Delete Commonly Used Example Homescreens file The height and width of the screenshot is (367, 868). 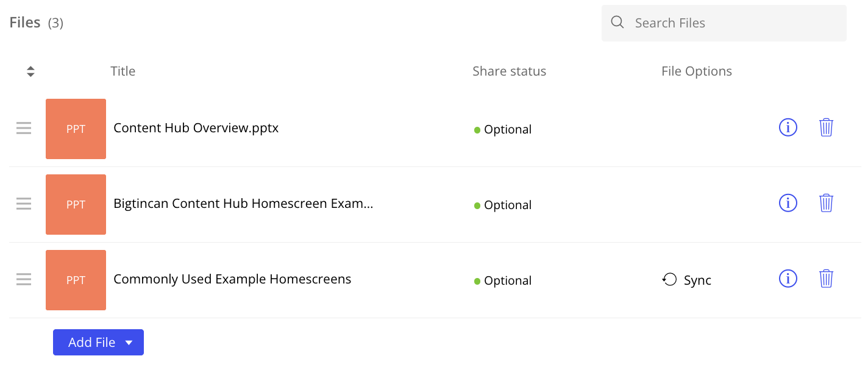pos(826,279)
